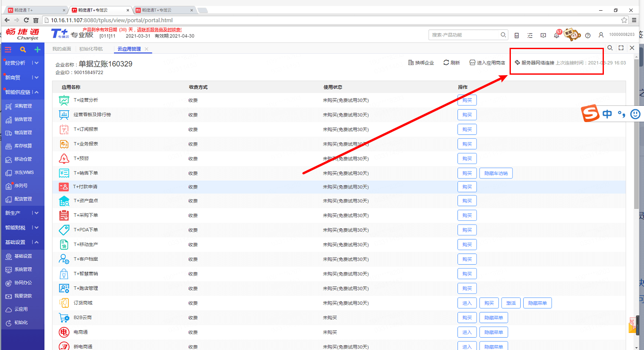This screenshot has width=644, height=350.
Task: Open 库存核算 in the sidebar
Action: pyautogui.click(x=22, y=146)
